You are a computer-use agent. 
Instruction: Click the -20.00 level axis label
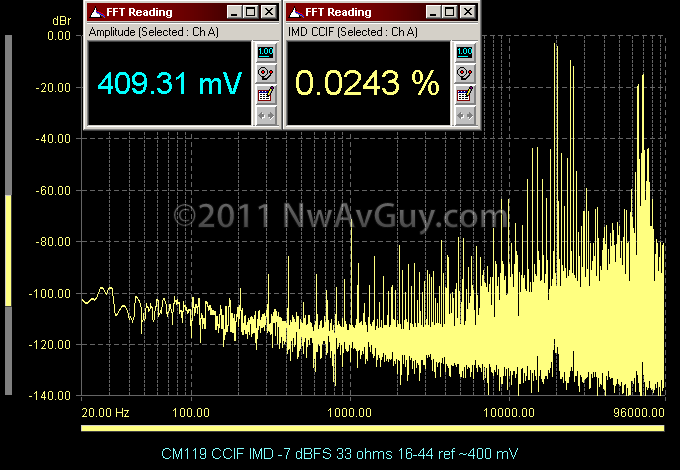tap(53, 88)
